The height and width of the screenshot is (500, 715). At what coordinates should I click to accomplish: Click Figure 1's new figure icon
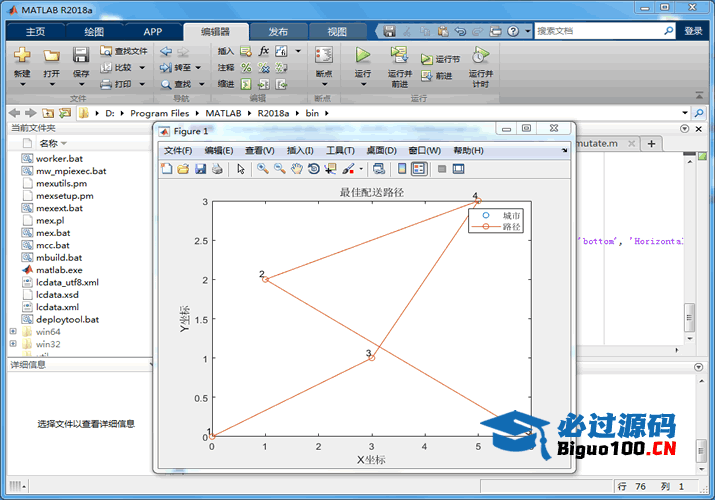click(167, 169)
